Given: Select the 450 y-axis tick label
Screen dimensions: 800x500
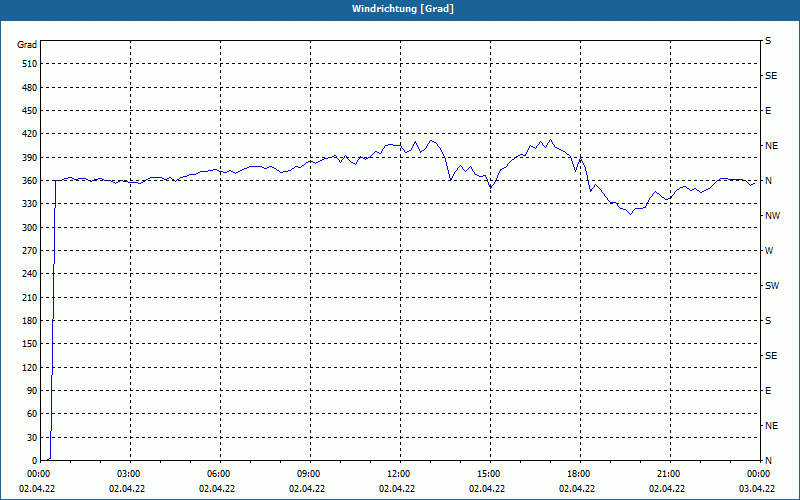Looking at the screenshot, I should pyautogui.click(x=30, y=111).
